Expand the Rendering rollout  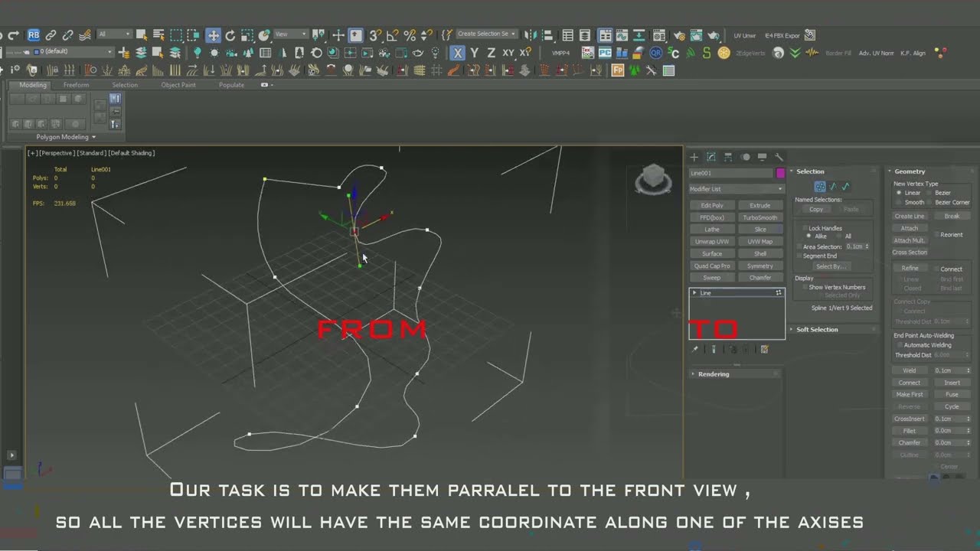pos(714,374)
